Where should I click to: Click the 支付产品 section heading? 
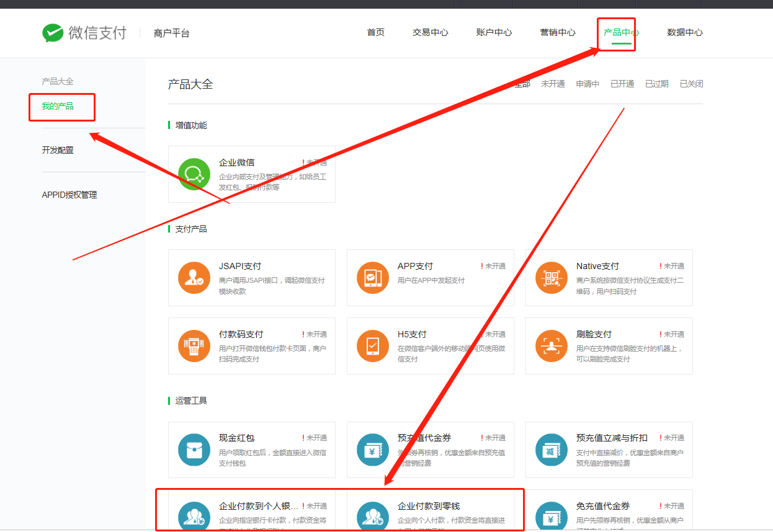pyautogui.click(x=191, y=229)
